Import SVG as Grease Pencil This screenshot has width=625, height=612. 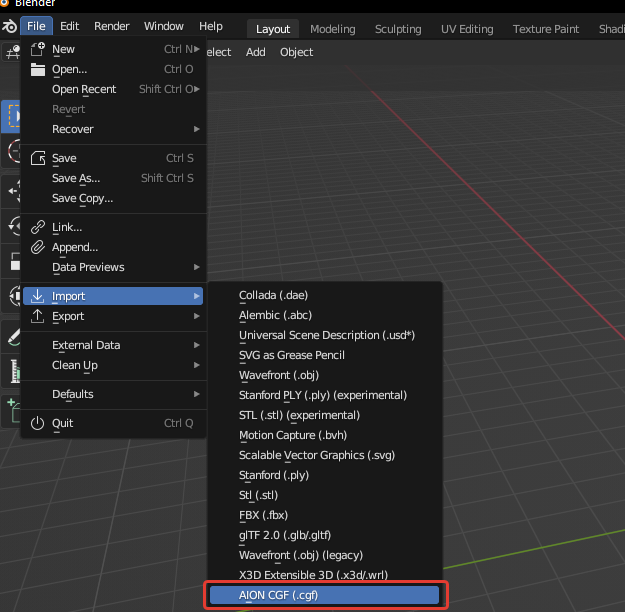(x=324, y=355)
